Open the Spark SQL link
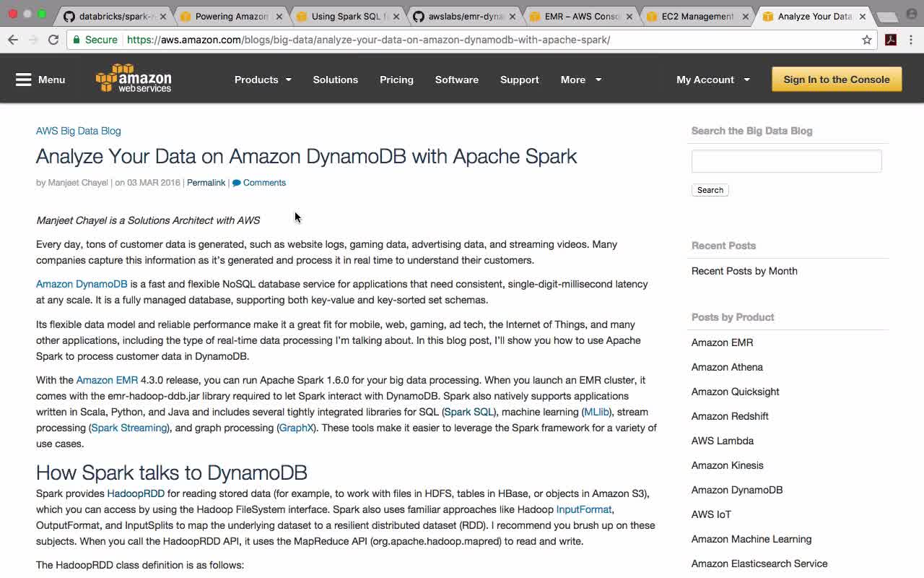 [469, 412]
